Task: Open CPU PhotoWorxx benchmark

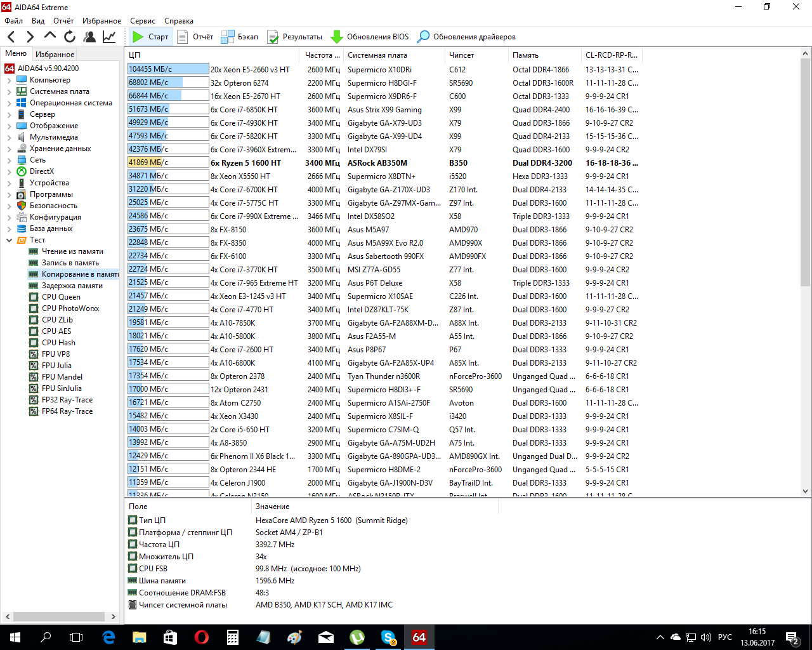Action: [70, 308]
